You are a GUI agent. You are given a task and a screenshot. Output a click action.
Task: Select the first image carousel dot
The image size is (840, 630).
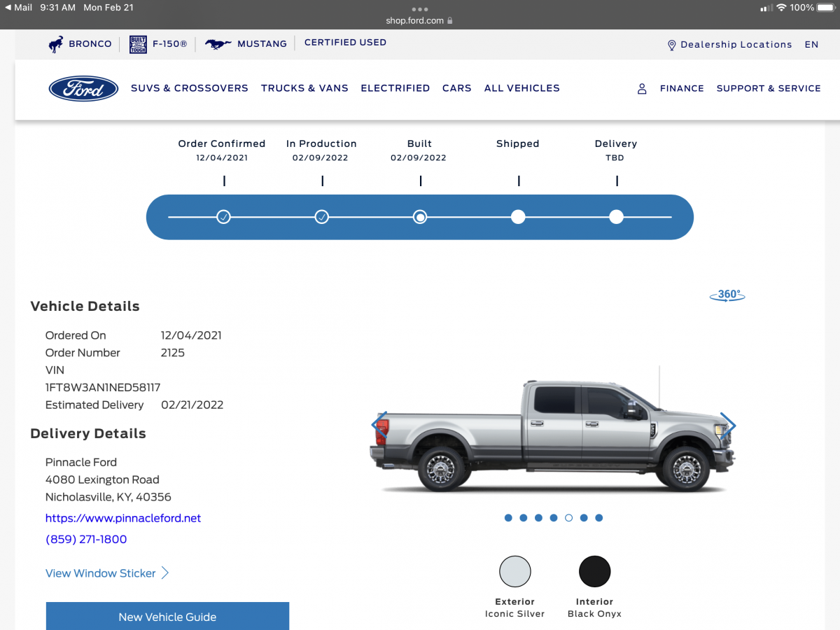(508, 518)
